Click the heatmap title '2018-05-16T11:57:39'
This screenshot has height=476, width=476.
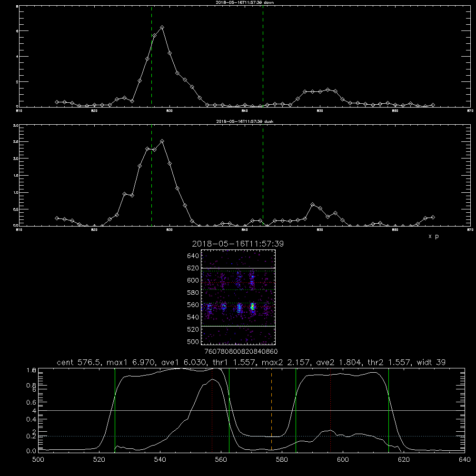[238, 244]
